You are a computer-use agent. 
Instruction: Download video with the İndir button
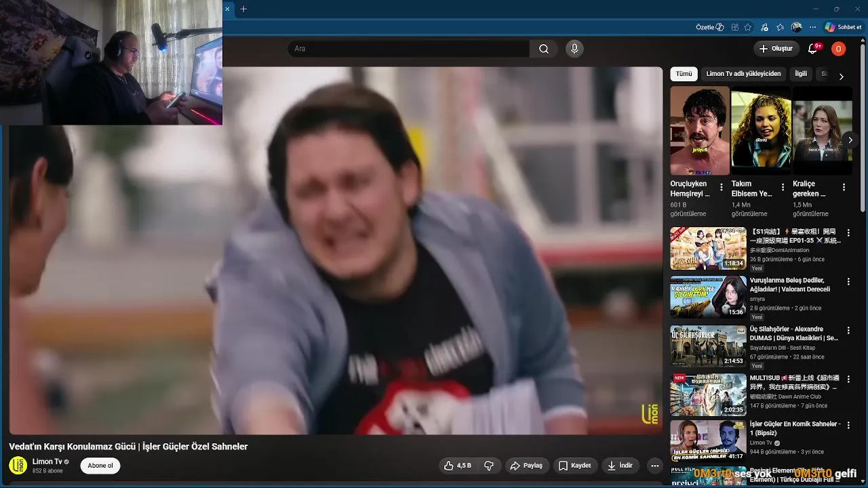tap(620, 466)
